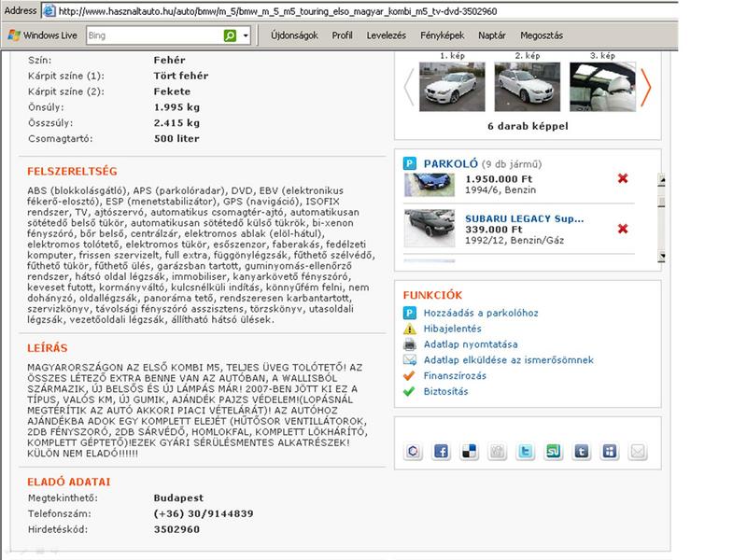Open Fényképek in the Windows Live toolbar
Image resolution: width=747 pixels, height=560 pixels.
[x=442, y=35]
